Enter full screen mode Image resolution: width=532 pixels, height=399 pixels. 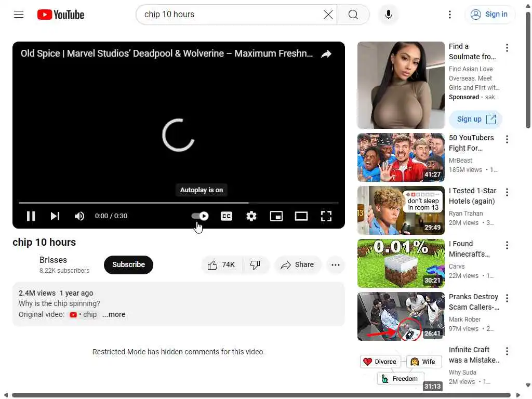[x=326, y=216]
